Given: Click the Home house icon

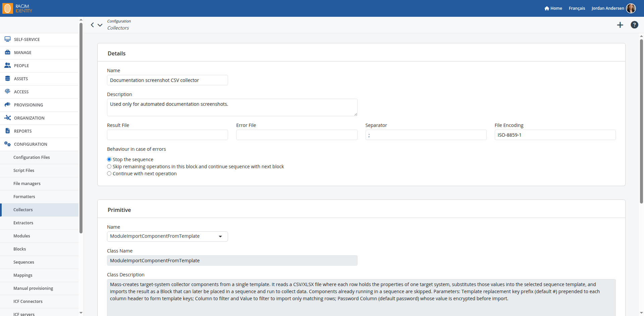Looking at the screenshot, I should tap(547, 8).
